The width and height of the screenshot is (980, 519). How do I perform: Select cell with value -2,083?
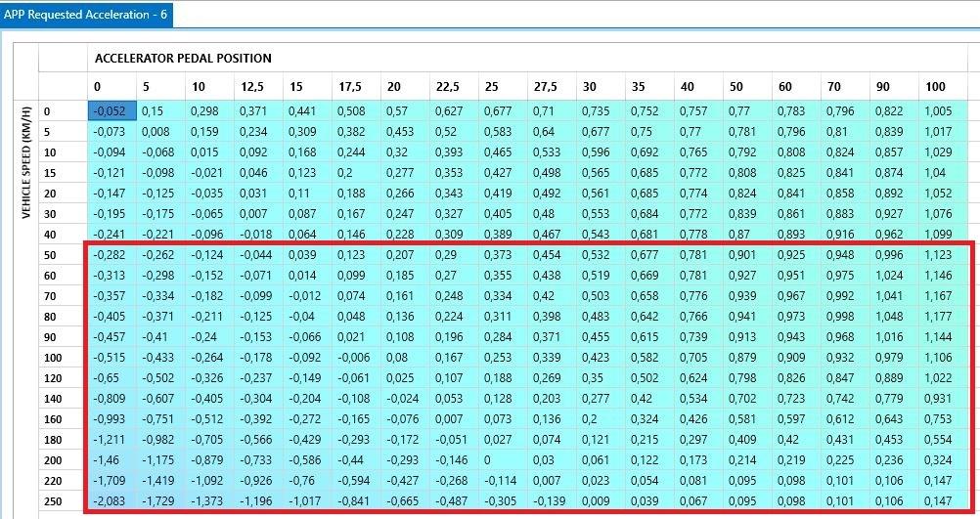click(x=111, y=500)
